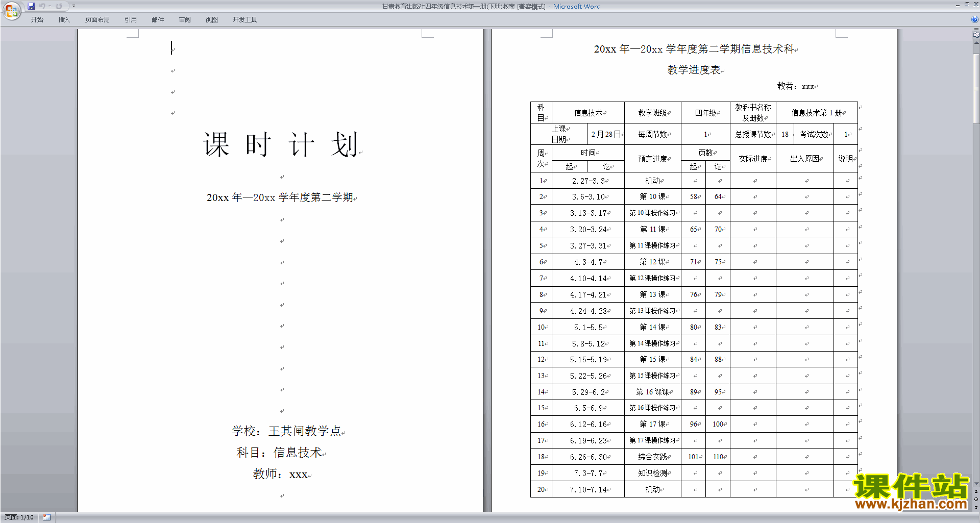
Task: Click the 2月28日 date cell
Action: click(x=606, y=134)
